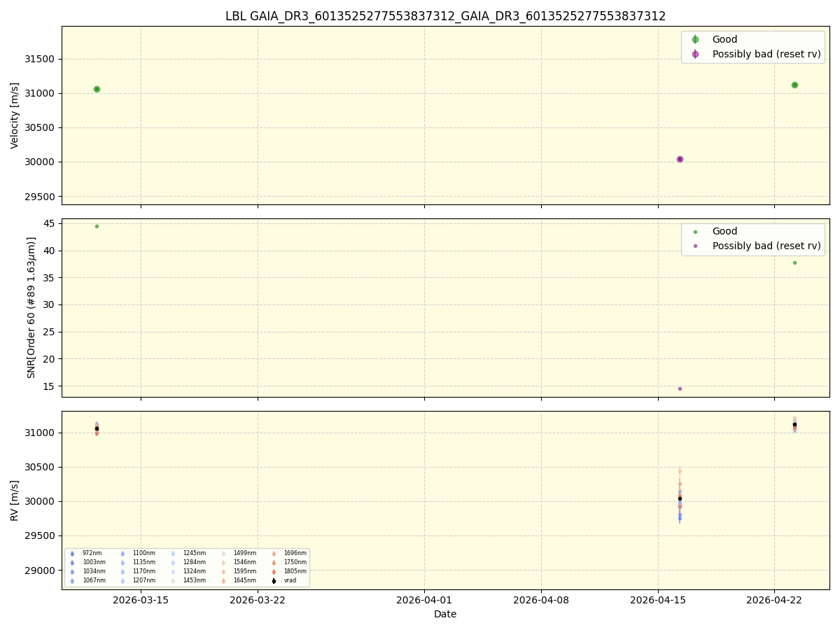The width and height of the screenshot is (840, 630).
Task: Click the black vrad point in the late-April RV cluster
Action: [794, 424]
